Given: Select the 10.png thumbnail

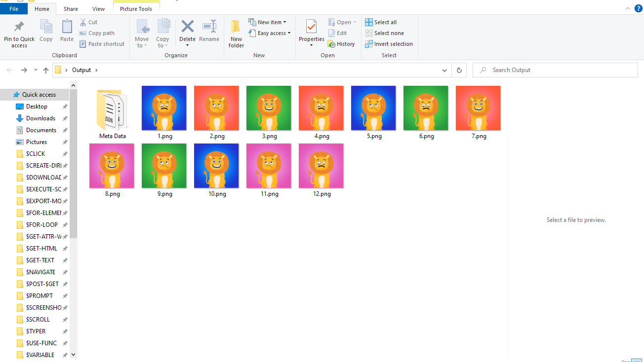Looking at the screenshot, I should pos(217,166).
